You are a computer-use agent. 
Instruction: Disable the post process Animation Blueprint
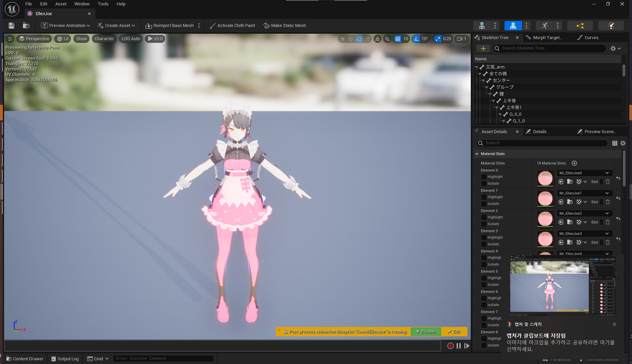coord(426,332)
